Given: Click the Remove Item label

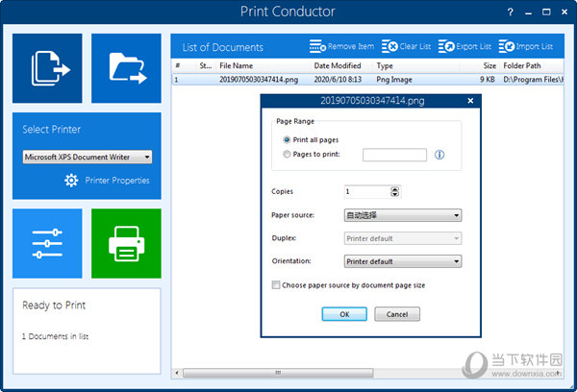Looking at the screenshot, I should (x=351, y=46).
